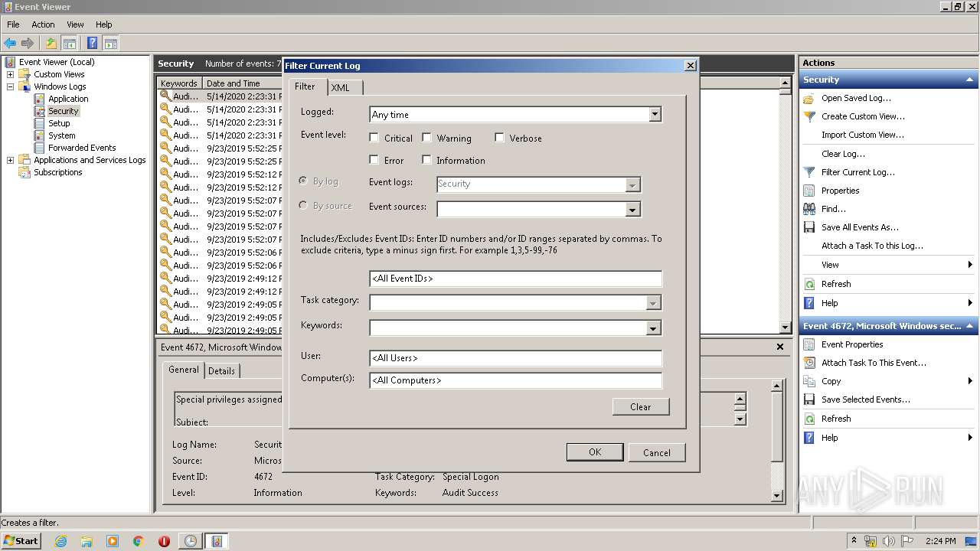Open Windows Media Player from taskbar
980x551 pixels.
coord(113,541)
